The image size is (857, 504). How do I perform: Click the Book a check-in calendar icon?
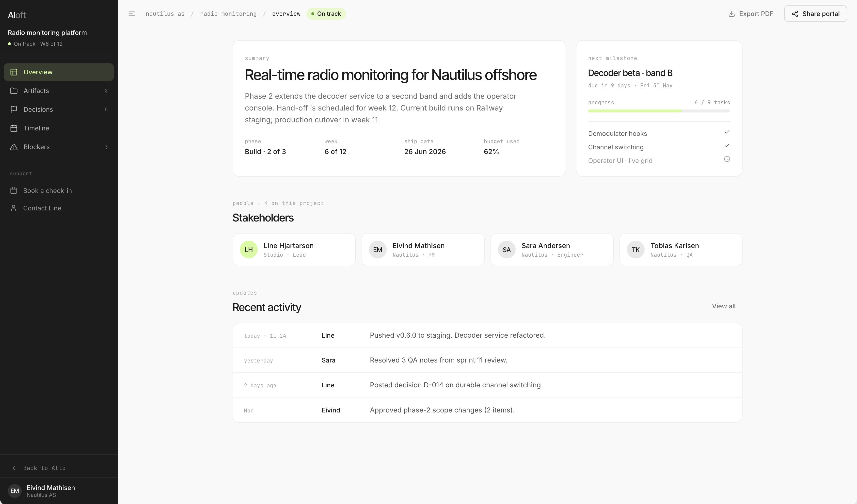[14, 191]
